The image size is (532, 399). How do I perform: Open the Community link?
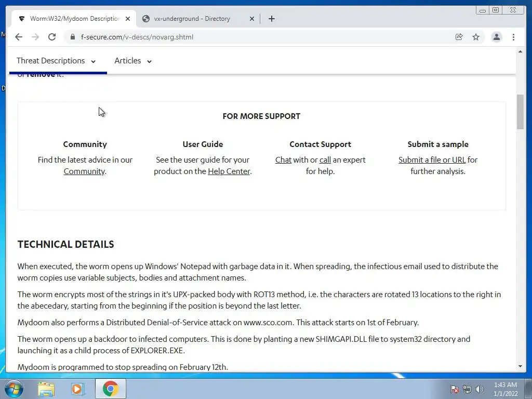pyautogui.click(x=84, y=171)
